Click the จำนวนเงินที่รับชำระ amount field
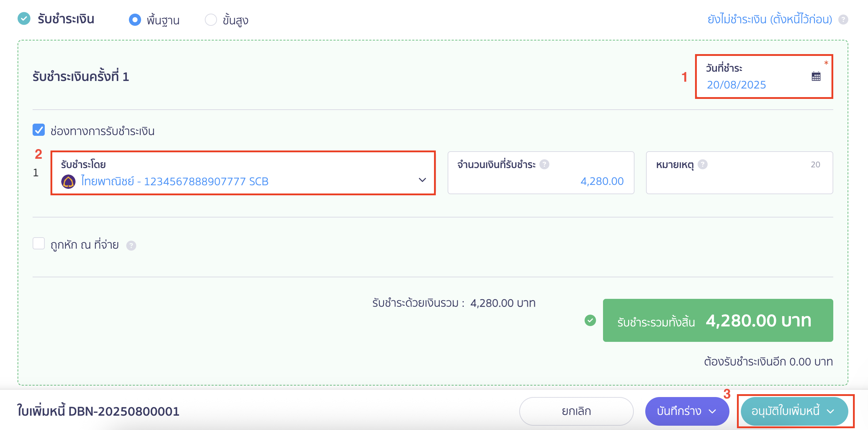Screen dimensions: 868x430 [x=541, y=173]
